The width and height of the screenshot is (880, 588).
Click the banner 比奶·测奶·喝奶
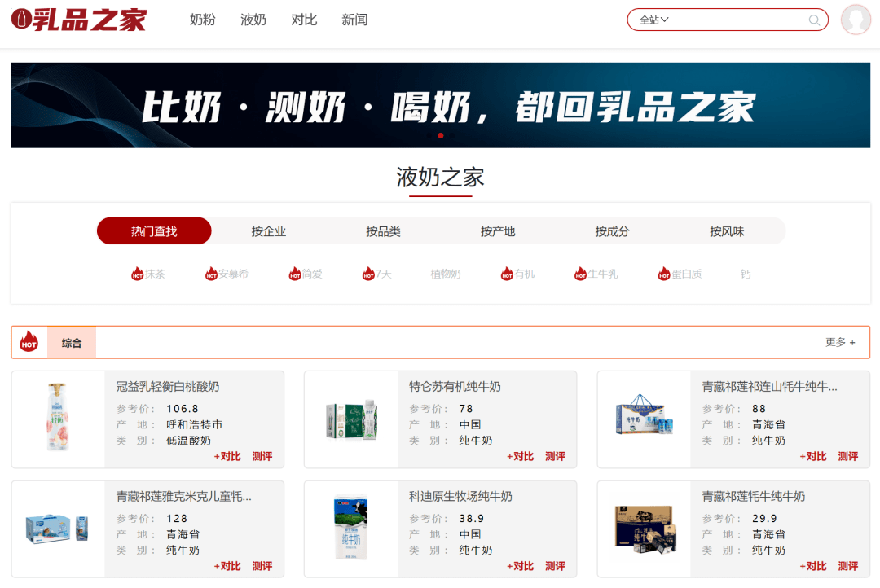441,105
